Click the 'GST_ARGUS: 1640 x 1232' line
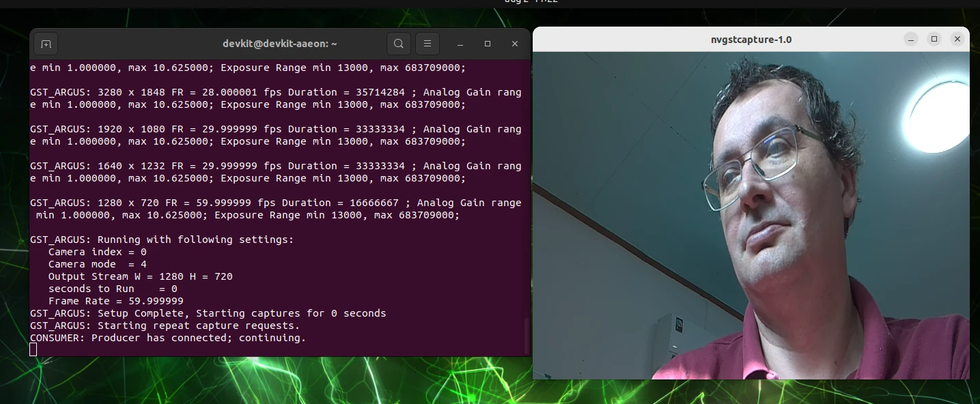This screenshot has width=980, height=404. coord(276,166)
